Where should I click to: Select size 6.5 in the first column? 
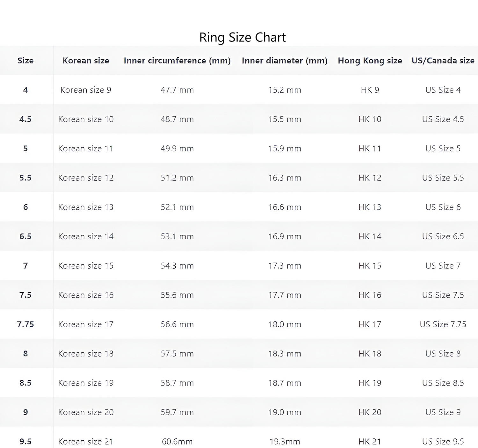[25, 236]
